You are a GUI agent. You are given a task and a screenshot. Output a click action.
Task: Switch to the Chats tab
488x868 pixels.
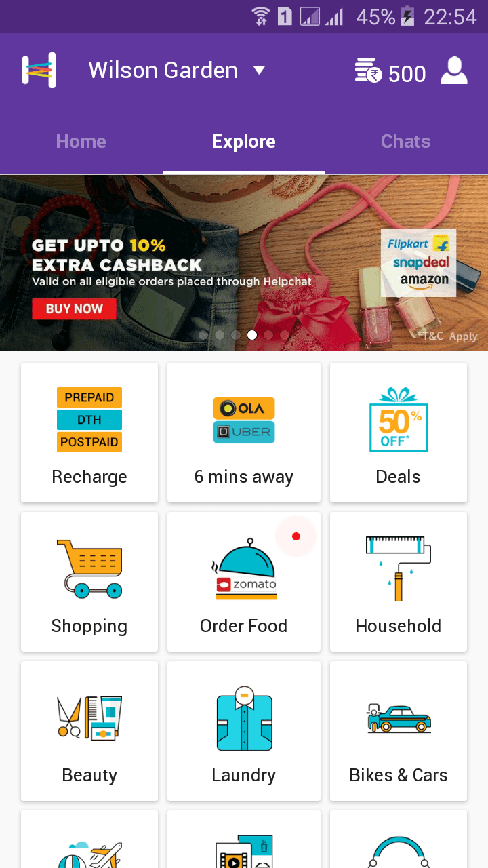tap(406, 141)
